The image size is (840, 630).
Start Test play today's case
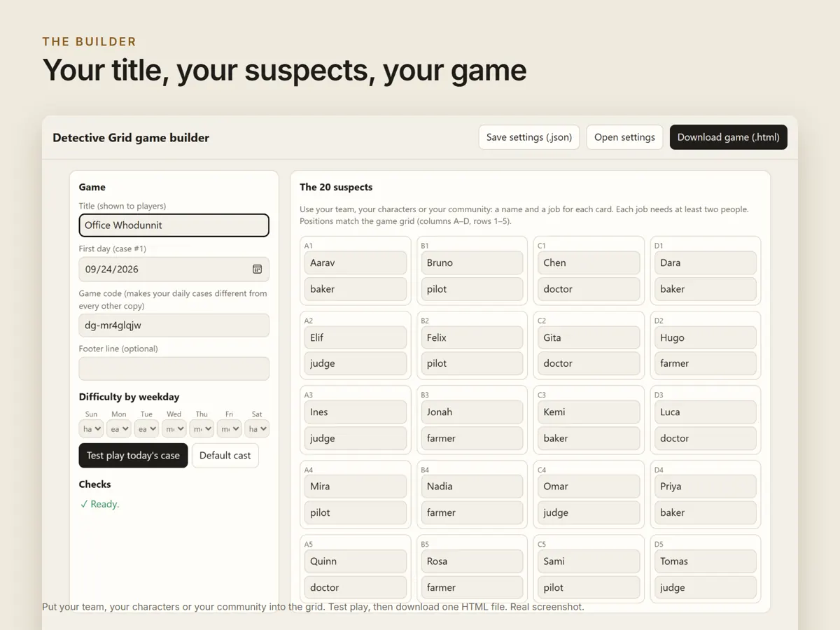click(133, 455)
